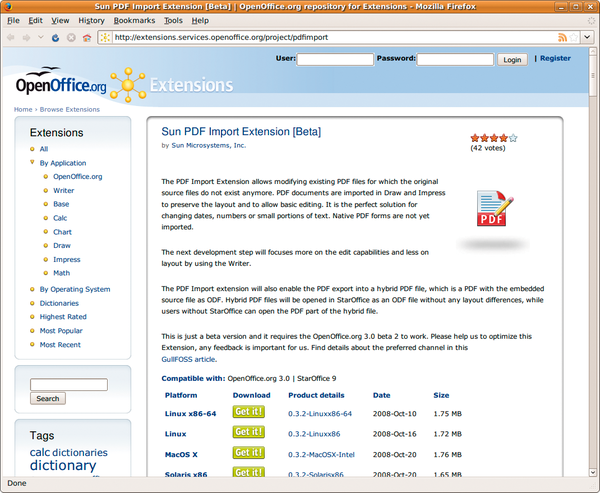Open the GullFOSS article link
Viewport: 600px width, 493px height.
[188, 359]
